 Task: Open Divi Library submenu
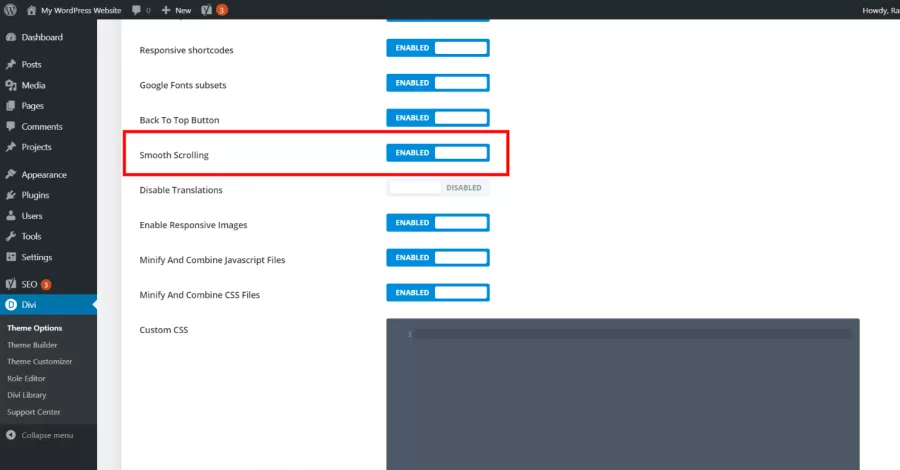click(26, 395)
